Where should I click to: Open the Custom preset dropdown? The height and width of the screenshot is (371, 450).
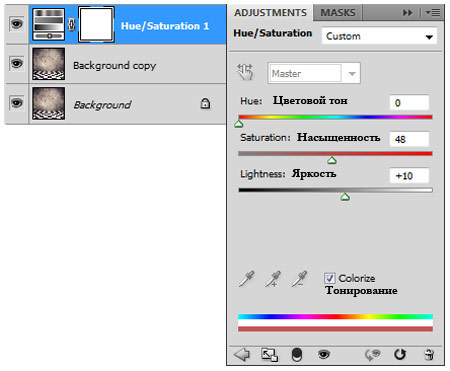pos(379,36)
